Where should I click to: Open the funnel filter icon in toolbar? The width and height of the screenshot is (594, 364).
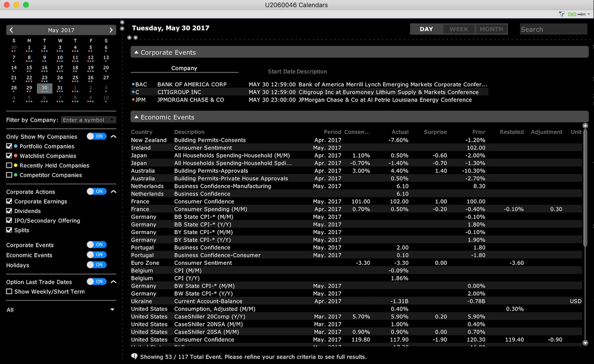(x=562, y=14)
